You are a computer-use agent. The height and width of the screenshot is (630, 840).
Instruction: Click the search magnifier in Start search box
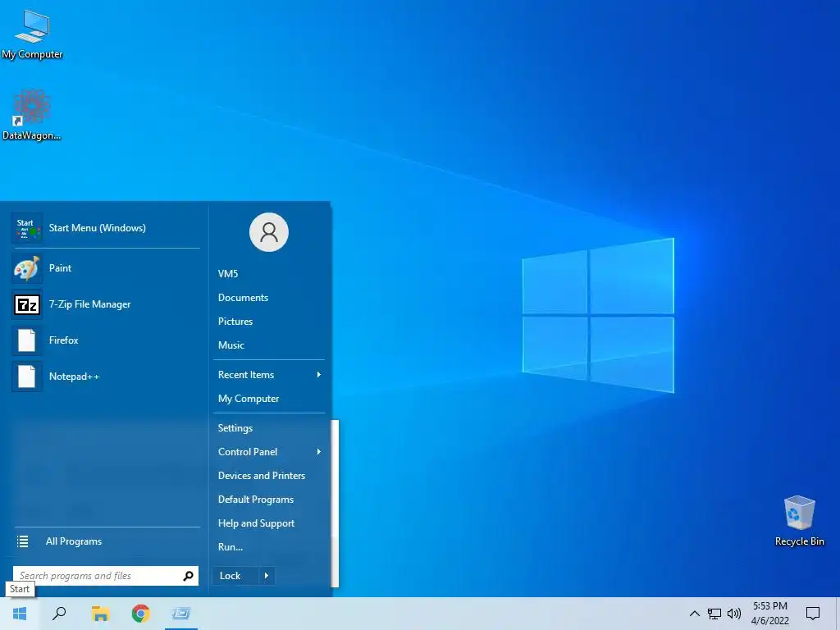click(188, 576)
